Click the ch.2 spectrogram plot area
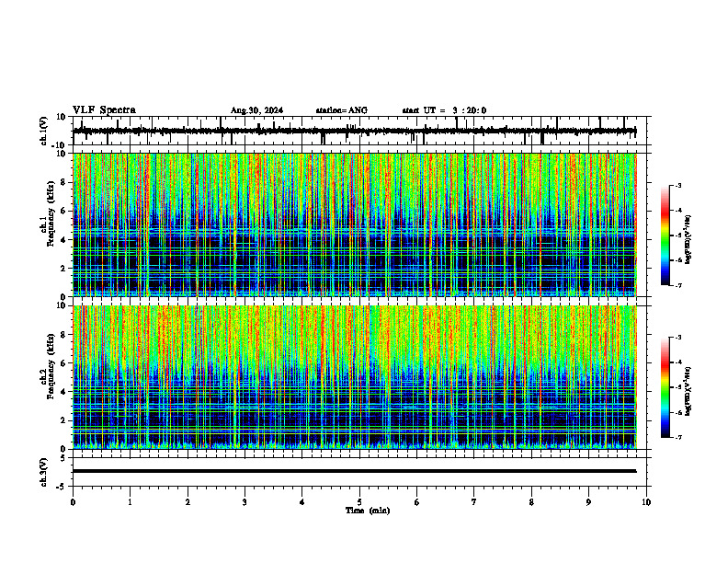The image size is (728, 563). pos(355,377)
